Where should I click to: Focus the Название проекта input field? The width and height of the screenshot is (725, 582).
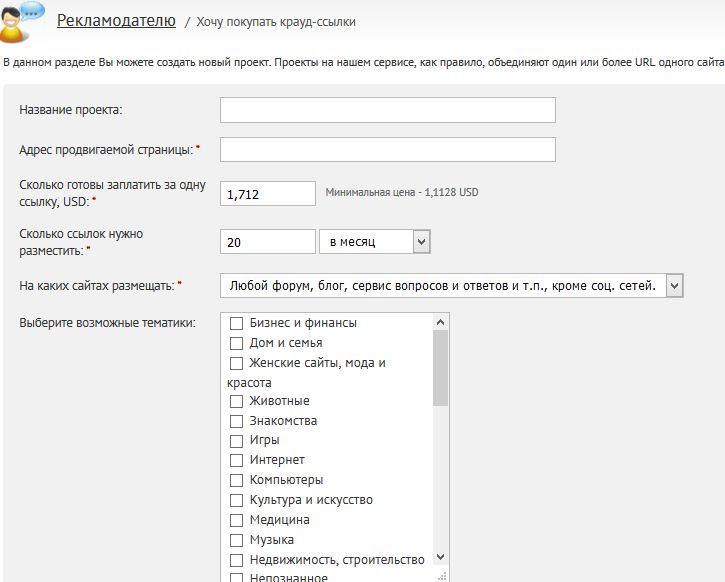click(387, 110)
